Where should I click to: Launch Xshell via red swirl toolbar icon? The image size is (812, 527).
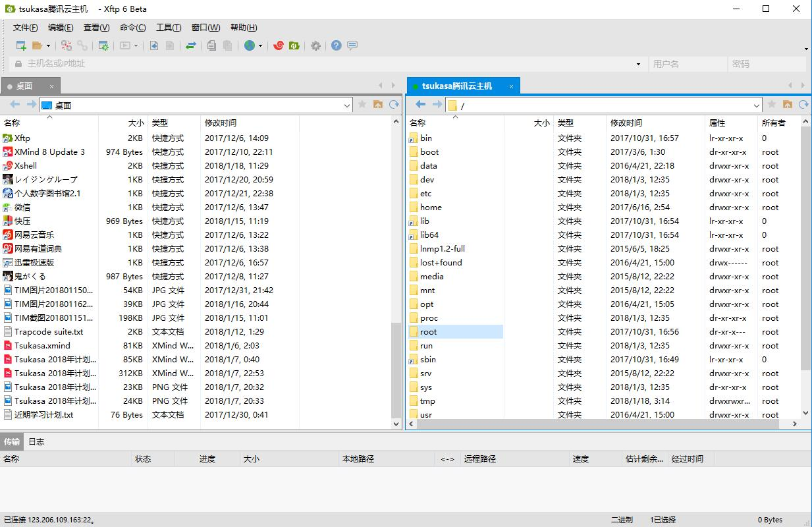[x=279, y=45]
